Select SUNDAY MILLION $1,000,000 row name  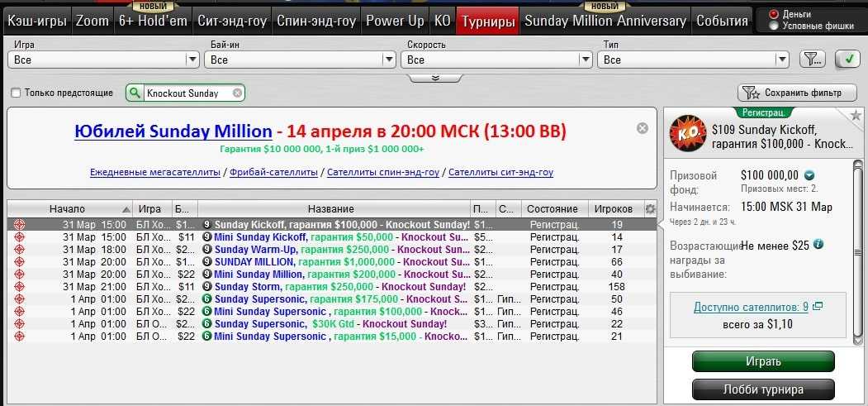343,261
